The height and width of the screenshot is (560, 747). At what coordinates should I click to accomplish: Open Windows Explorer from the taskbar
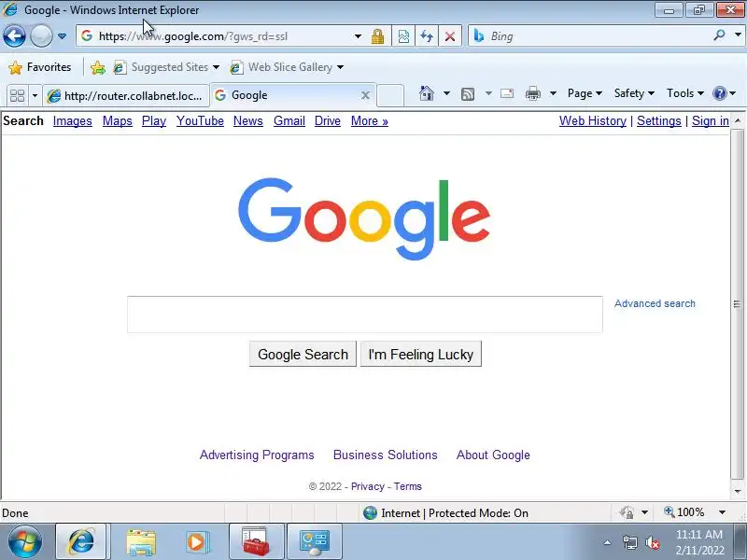point(141,542)
